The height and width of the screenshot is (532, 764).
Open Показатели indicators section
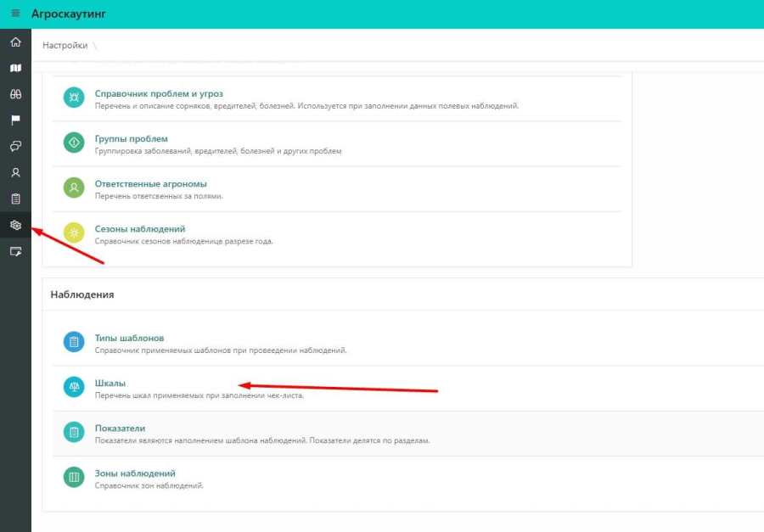click(120, 428)
